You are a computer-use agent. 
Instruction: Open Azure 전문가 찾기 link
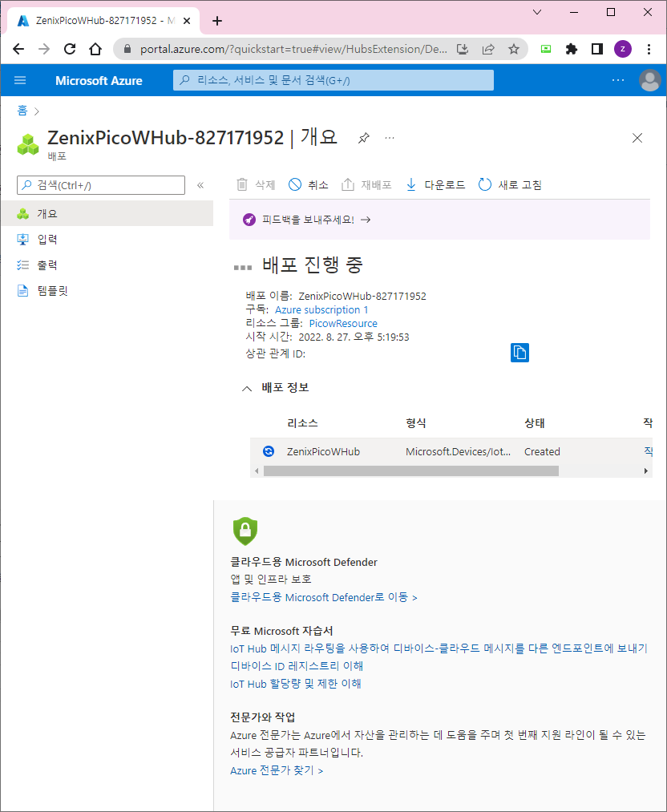pyautogui.click(x=277, y=770)
